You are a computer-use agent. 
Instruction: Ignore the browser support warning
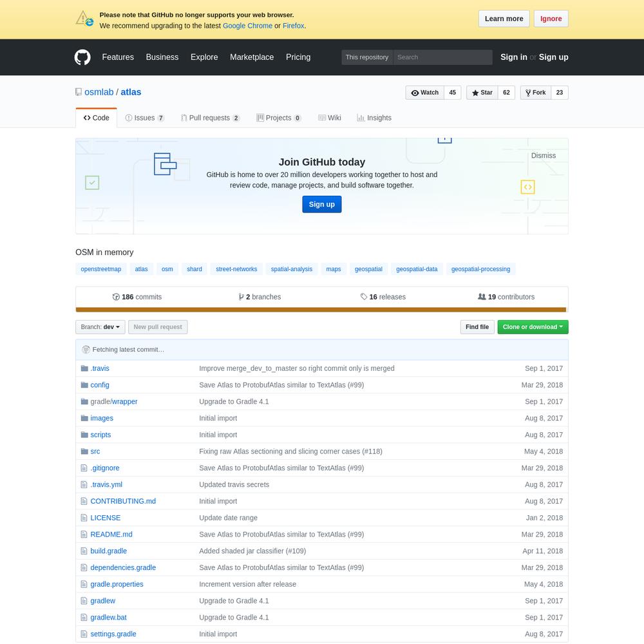[x=551, y=19]
